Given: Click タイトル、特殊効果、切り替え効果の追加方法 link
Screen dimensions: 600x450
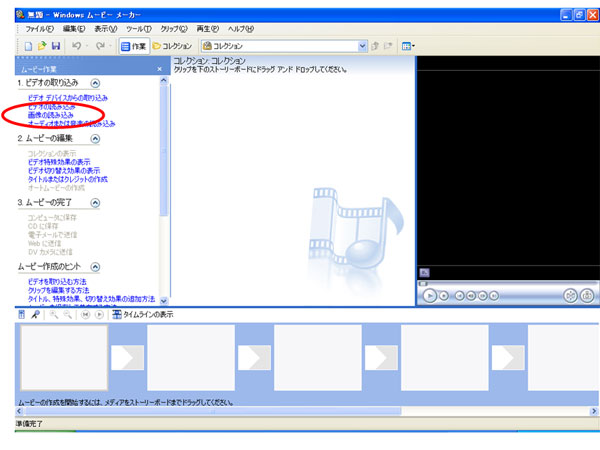Looking at the screenshot, I should click(91, 299).
